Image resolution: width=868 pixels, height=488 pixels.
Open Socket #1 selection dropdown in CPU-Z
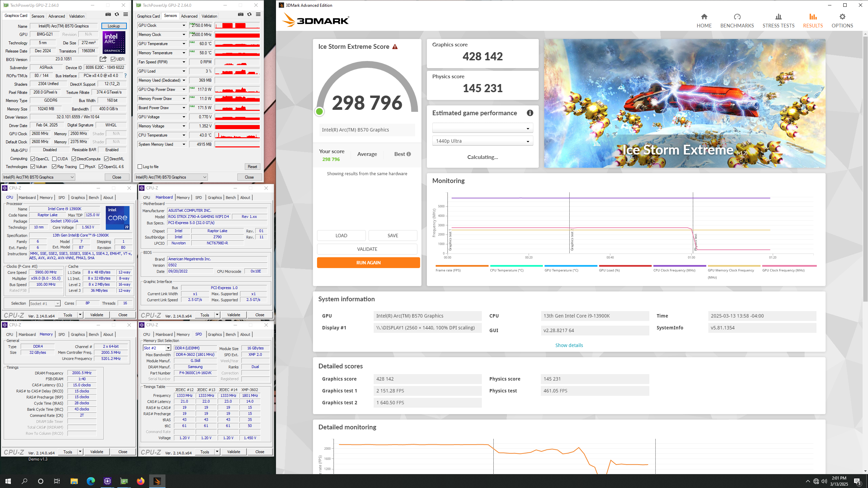point(45,304)
